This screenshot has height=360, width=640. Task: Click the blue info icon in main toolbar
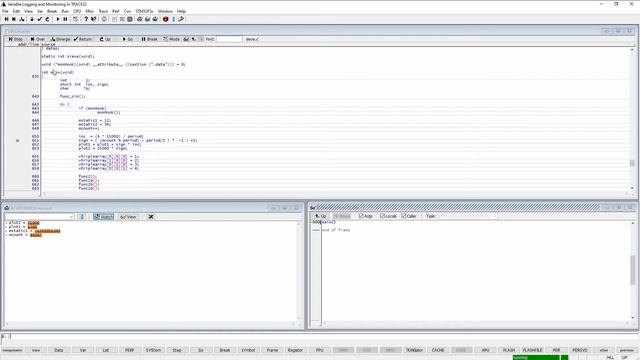173,19
